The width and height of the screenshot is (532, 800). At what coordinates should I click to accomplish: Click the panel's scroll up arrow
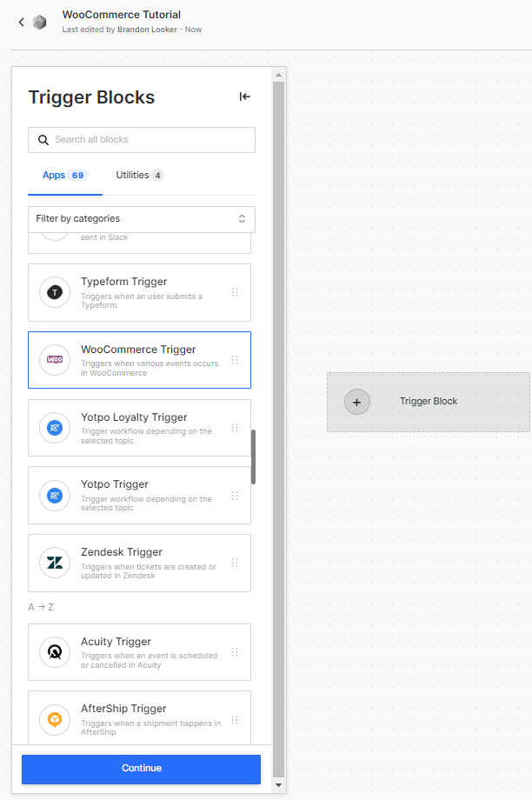[x=278, y=75]
